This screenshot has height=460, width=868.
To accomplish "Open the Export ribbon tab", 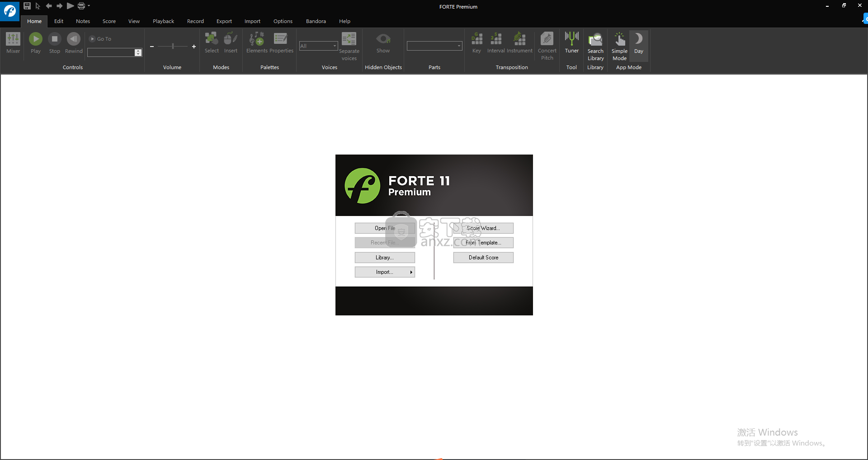I will [x=224, y=21].
